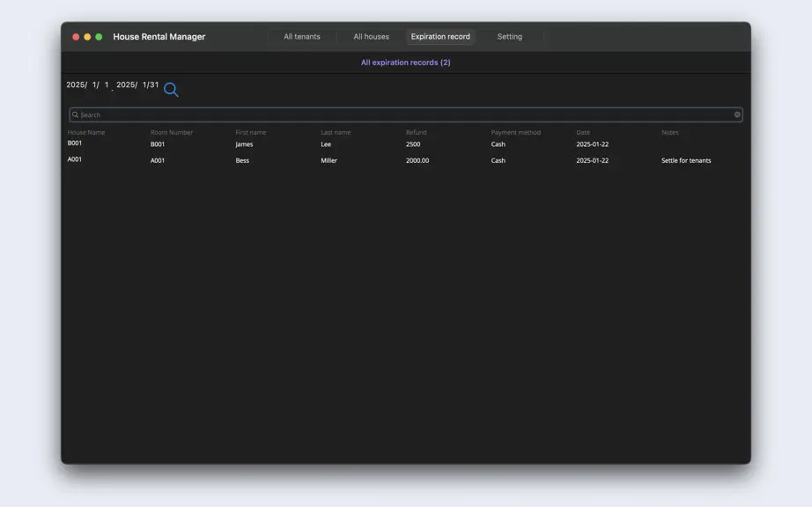The image size is (812, 507).
Task: Sort by Room Number column header
Action: (172, 132)
